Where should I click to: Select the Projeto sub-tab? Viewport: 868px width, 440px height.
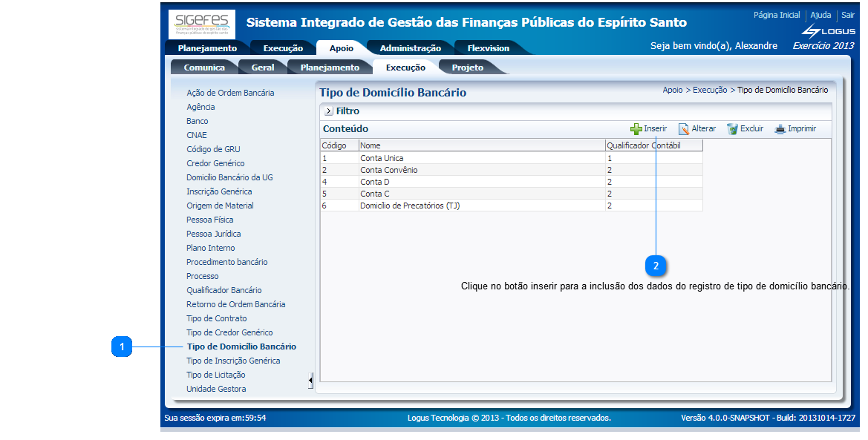coord(467,68)
